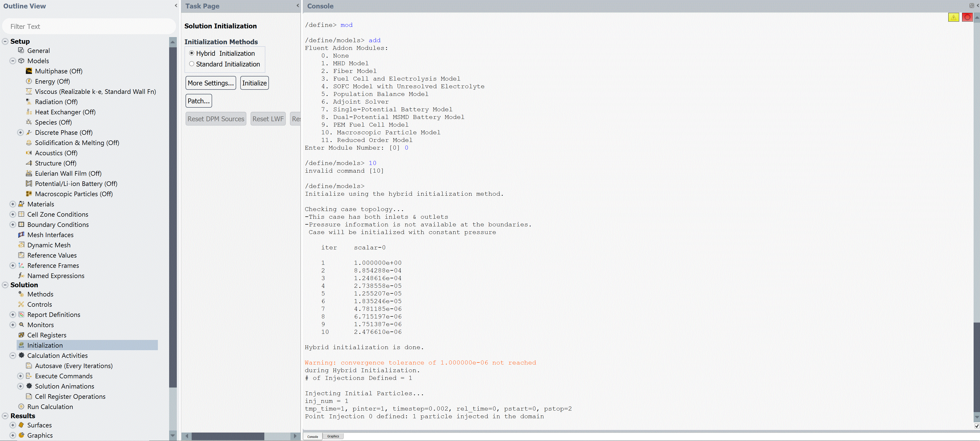Click the Heat Exchanger icon

(29, 112)
